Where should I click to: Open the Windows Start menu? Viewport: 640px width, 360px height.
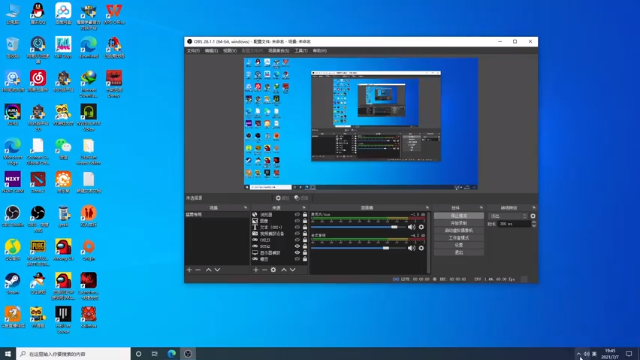pos(8,354)
